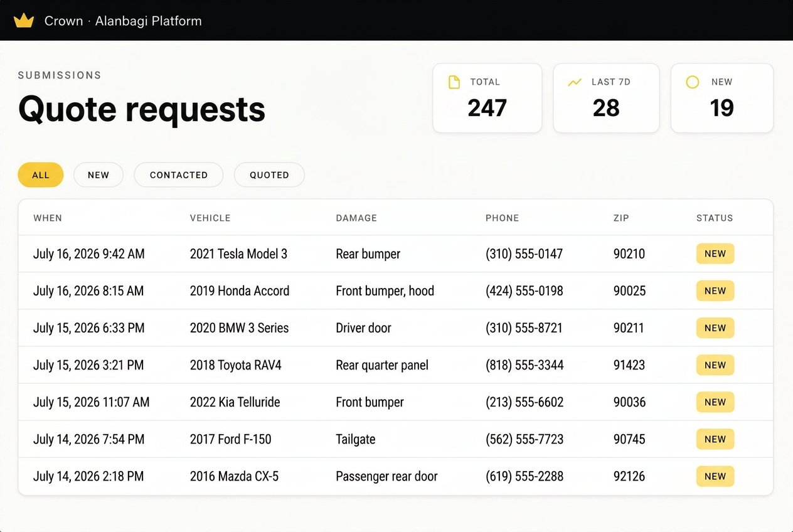
Task: Click the ZIP code 90745
Action: (x=629, y=439)
